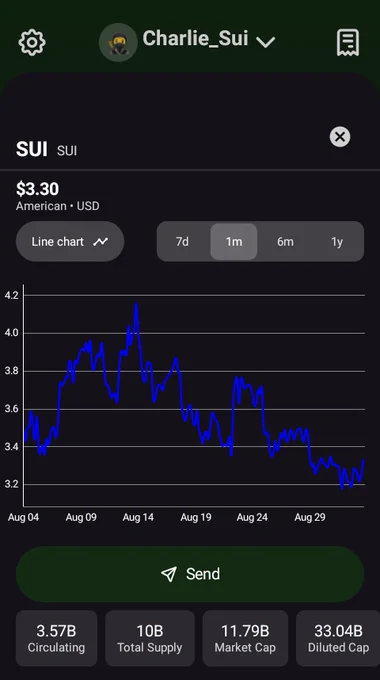The image size is (380, 680).
Task: Click the 3.4 price axis label
Action: 11,447
